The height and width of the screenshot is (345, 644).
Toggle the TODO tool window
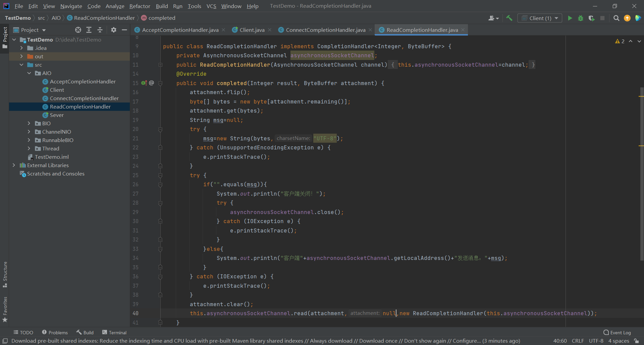click(23, 333)
